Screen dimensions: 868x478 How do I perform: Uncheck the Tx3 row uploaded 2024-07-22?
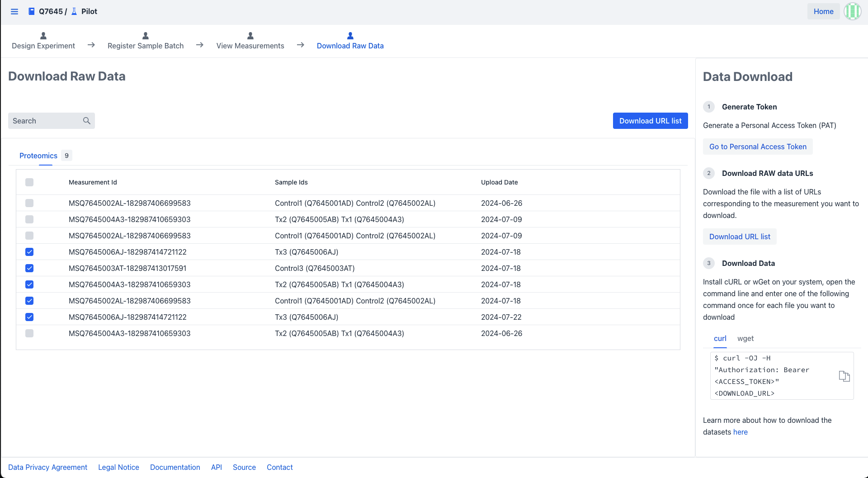(x=29, y=317)
